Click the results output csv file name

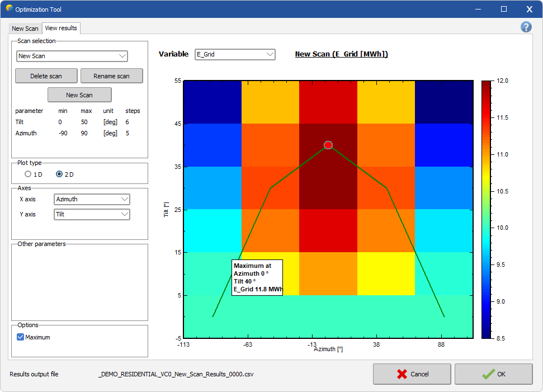pyautogui.click(x=176, y=374)
